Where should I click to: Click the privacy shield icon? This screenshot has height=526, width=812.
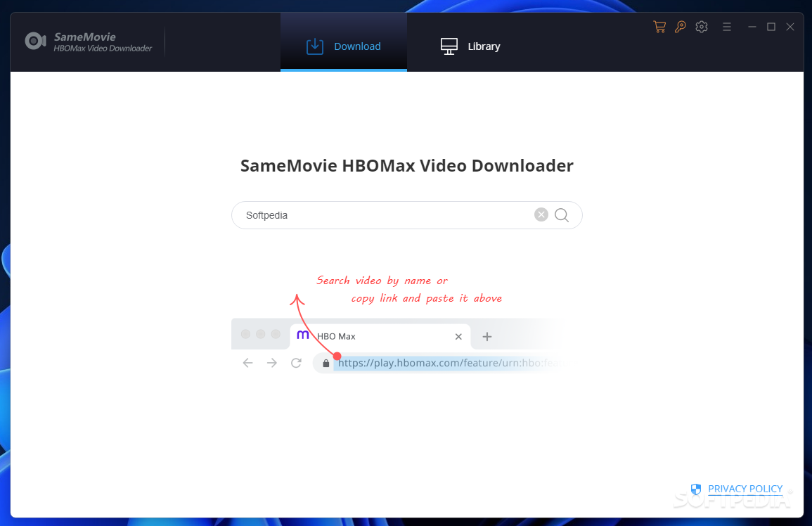click(696, 489)
